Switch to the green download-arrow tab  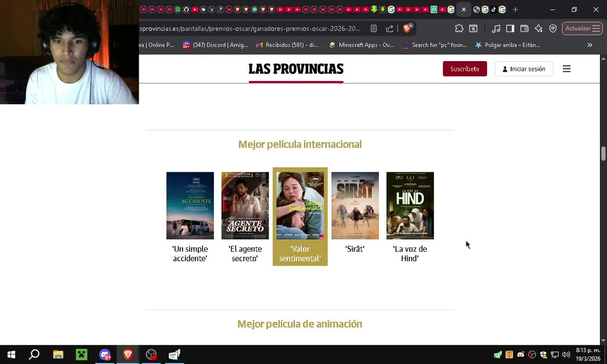(x=374, y=10)
